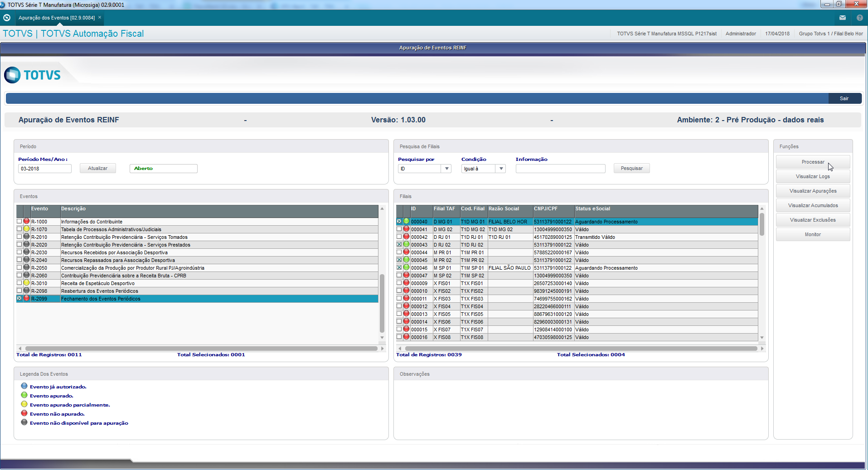Click red status icon of filial 000041

click(x=407, y=229)
